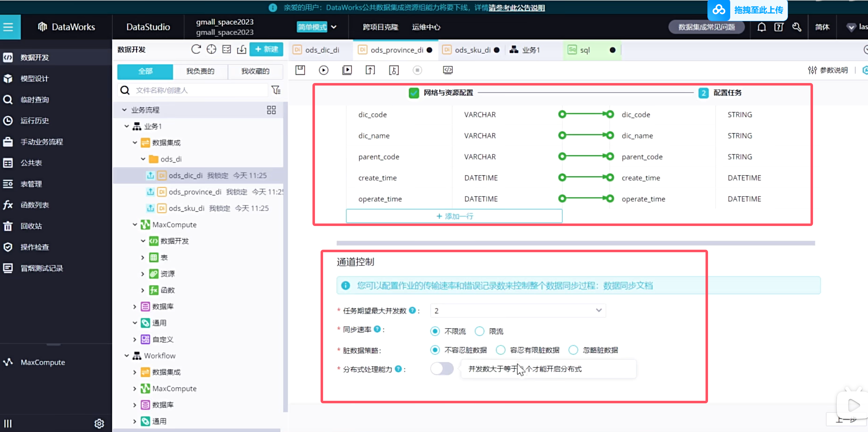Open 任务期望最大并发数 dropdown
This screenshot has width=868, height=432.
518,311
